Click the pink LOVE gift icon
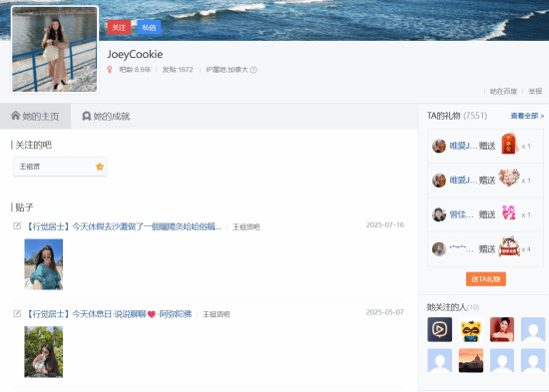The width and height of the screenshot is (549, 392). 509,212
